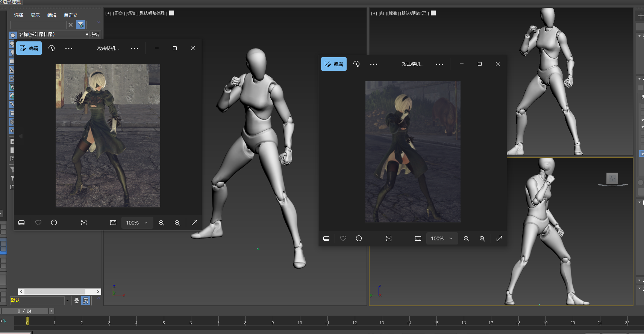Click visual search icon in left Photos window
The height and width of the screenshot is (334, 644).
84,223
